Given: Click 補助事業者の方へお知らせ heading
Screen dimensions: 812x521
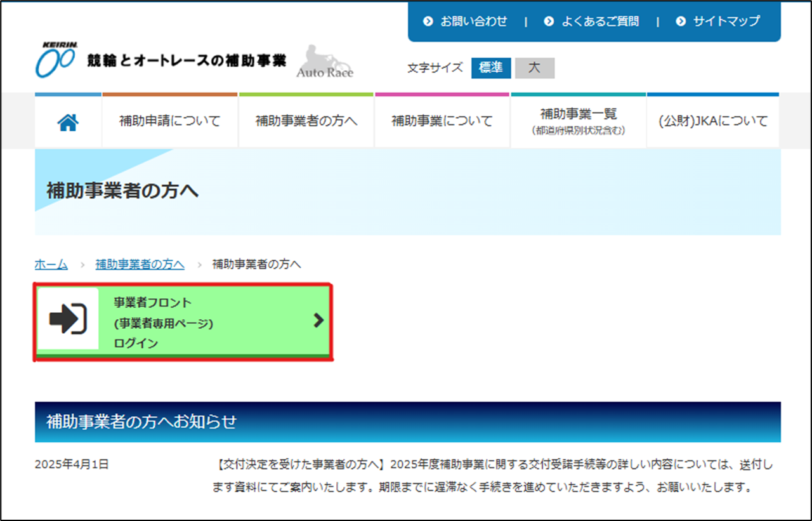Looking at the screenshot, I should pyautogui.click(x=141, y=421).
